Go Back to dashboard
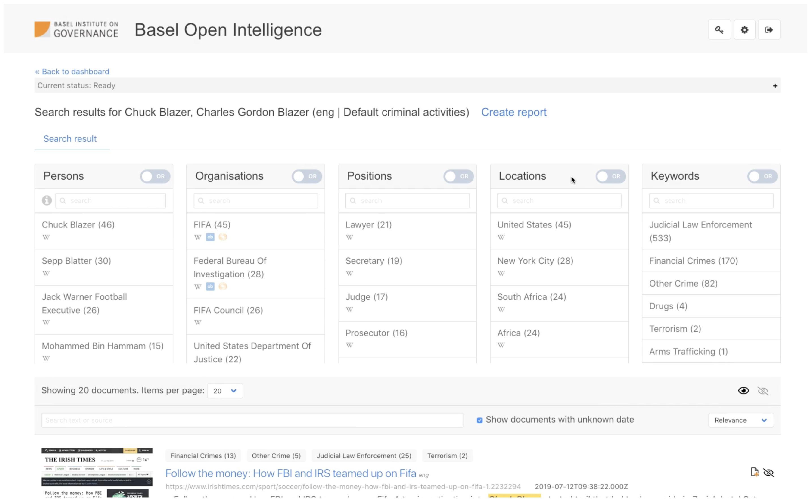This screenshot has height=504, width=812. point(72,71)
